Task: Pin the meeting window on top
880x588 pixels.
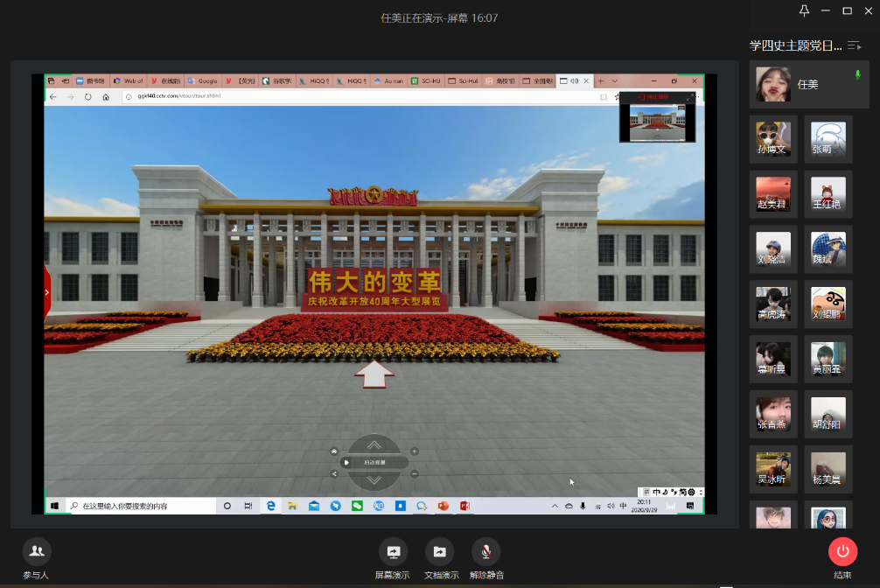Action: [804, 10]
